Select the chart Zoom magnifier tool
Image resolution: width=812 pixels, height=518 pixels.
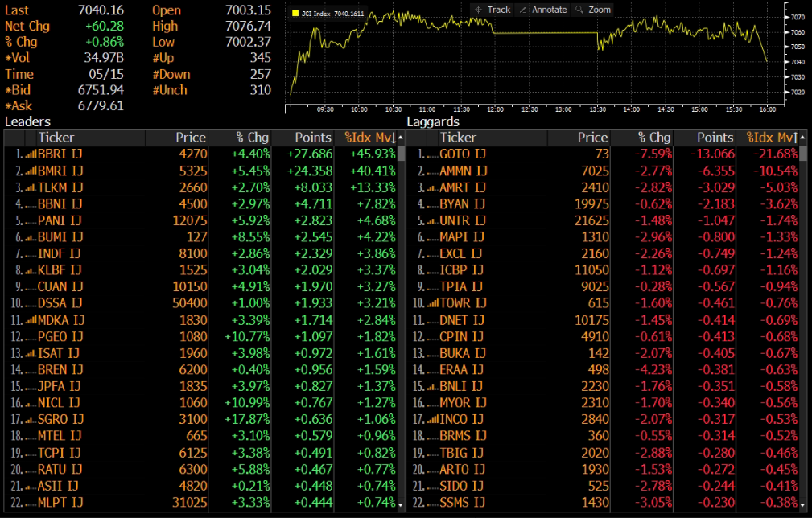coord(593,10)
